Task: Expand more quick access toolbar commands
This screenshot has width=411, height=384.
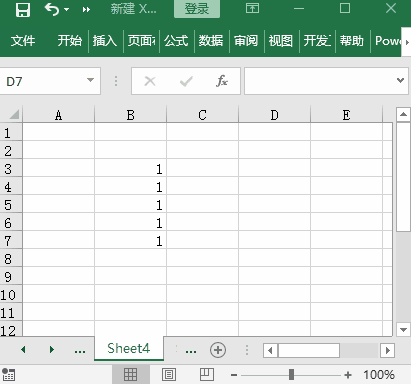Action: tap(86, 10)
